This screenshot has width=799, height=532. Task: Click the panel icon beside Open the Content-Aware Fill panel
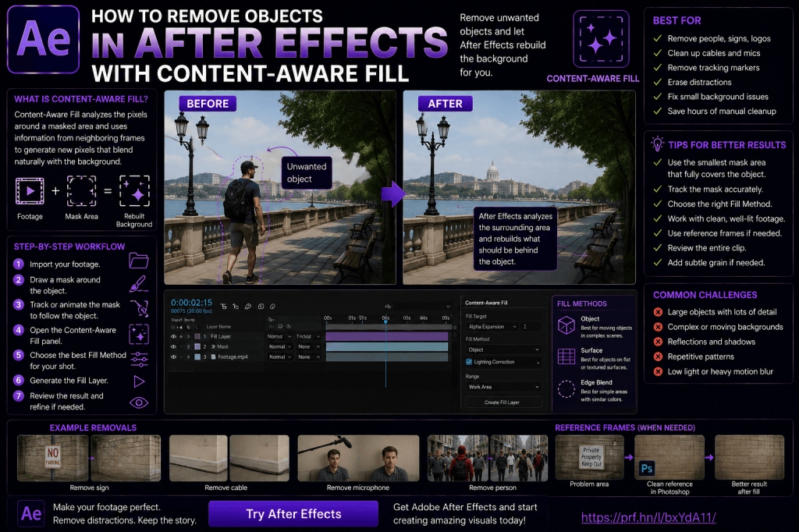(139, 335)
